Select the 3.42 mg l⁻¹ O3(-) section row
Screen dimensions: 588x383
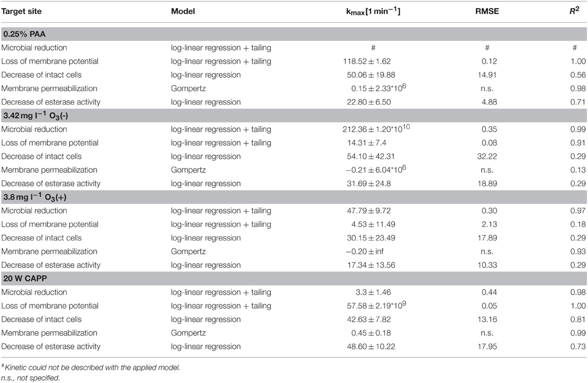pyautogui.click(x=294, y=116)
